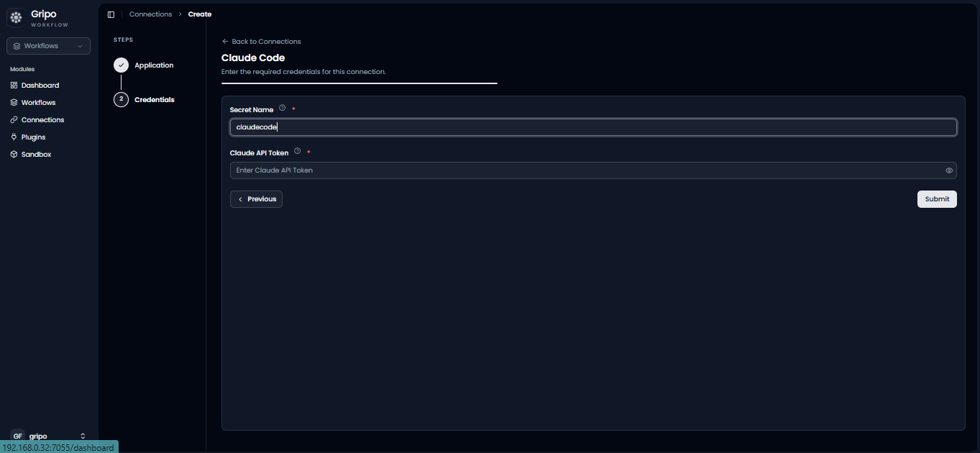Click the STEPS label
This screenshot has height=453, width=980.
point(123,40)
